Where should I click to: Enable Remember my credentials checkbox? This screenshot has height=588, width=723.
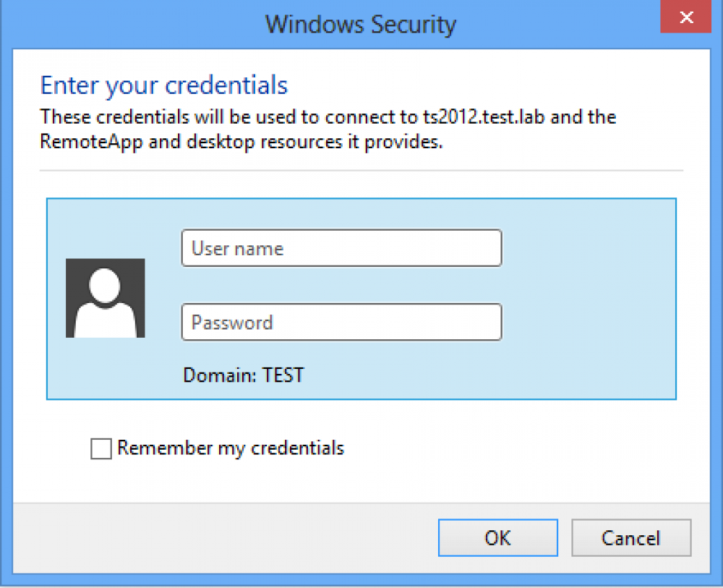point(101,448)
